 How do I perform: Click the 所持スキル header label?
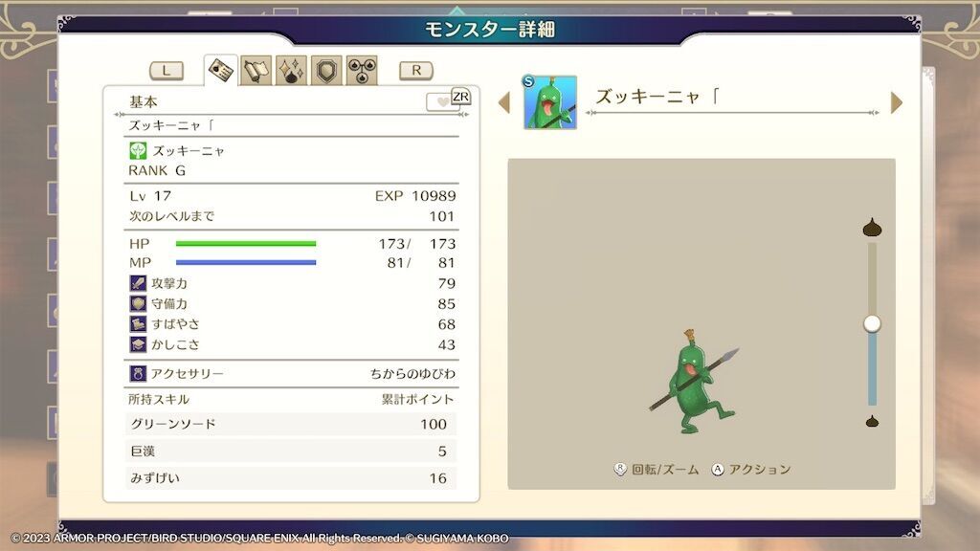coord(159,399)
